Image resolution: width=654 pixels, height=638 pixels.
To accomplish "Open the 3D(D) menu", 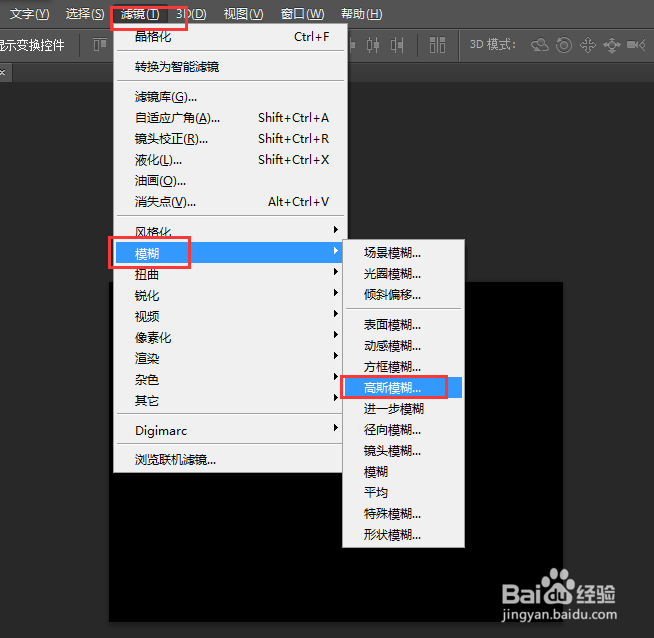I will tap(191, 14).
